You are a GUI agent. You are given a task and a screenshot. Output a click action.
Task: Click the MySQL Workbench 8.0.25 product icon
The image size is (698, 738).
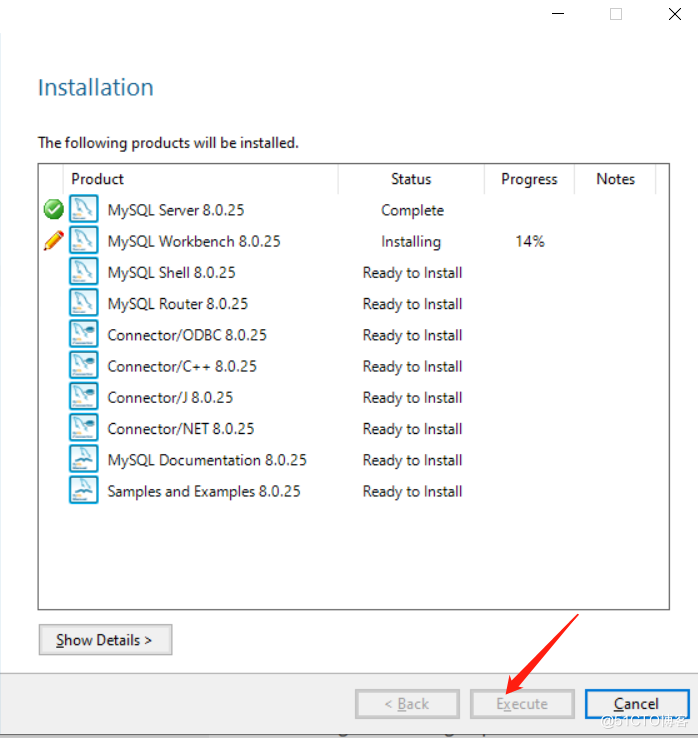tap(84, 240)
